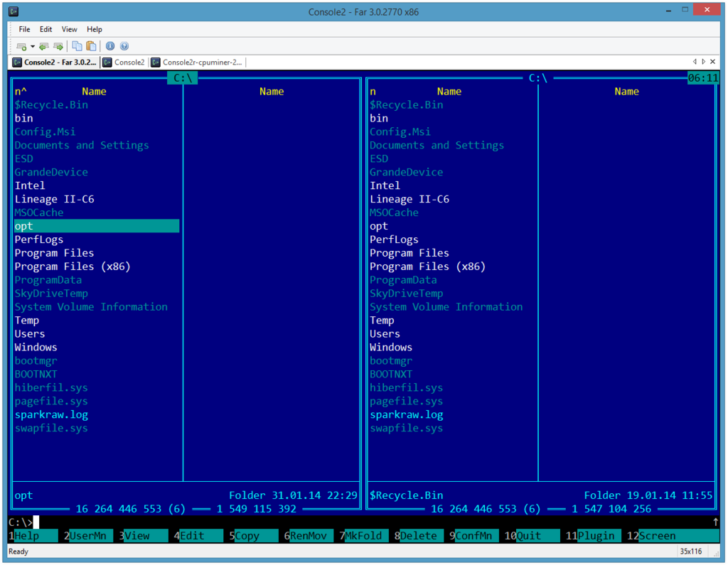Click free space value '1 547 104 256'
Image resolution: width=728 pixels, height=565 pixels.
[x=611, y=509]
